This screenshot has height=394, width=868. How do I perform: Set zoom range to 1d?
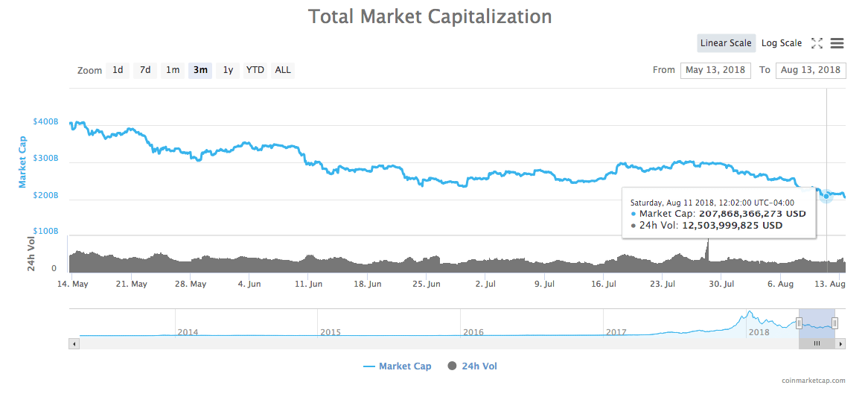coord(118,70)
